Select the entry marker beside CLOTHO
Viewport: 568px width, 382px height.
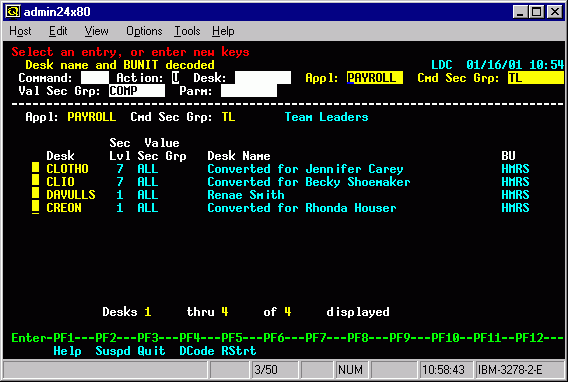(36, 168)
